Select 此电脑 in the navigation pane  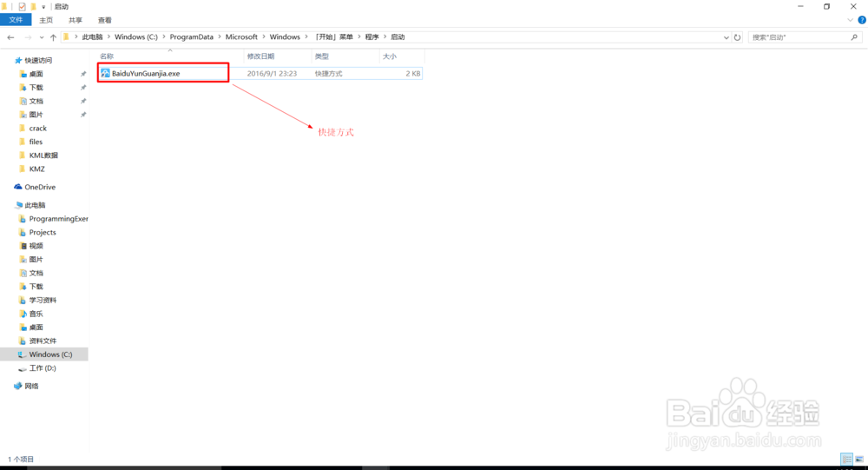(35, 205)
